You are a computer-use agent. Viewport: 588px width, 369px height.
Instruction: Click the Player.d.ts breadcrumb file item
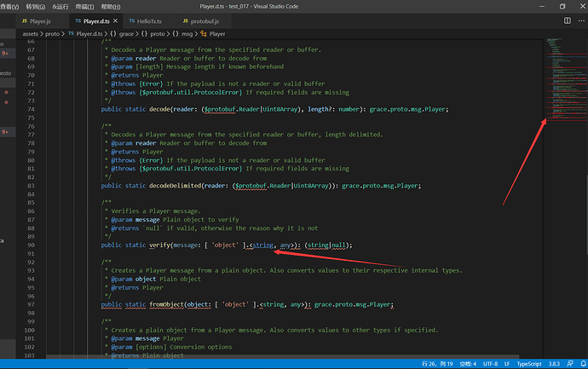pos(89,34)
